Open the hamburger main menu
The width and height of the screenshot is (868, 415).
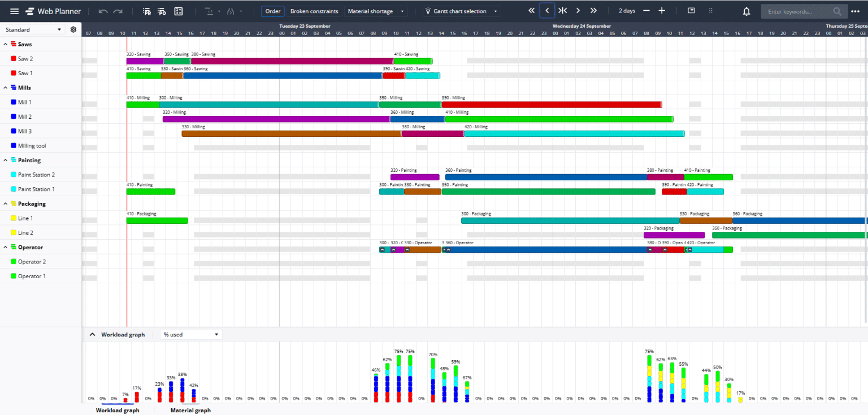click(14, 11)
